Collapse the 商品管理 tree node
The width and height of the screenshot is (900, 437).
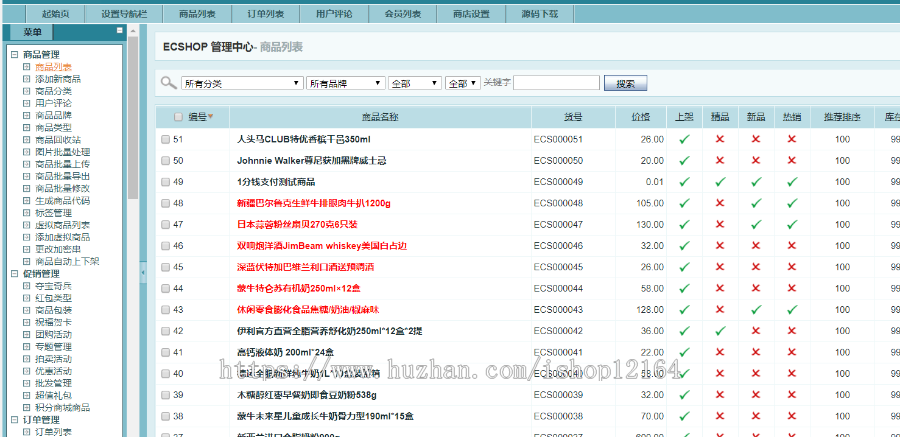click(14, 55)
